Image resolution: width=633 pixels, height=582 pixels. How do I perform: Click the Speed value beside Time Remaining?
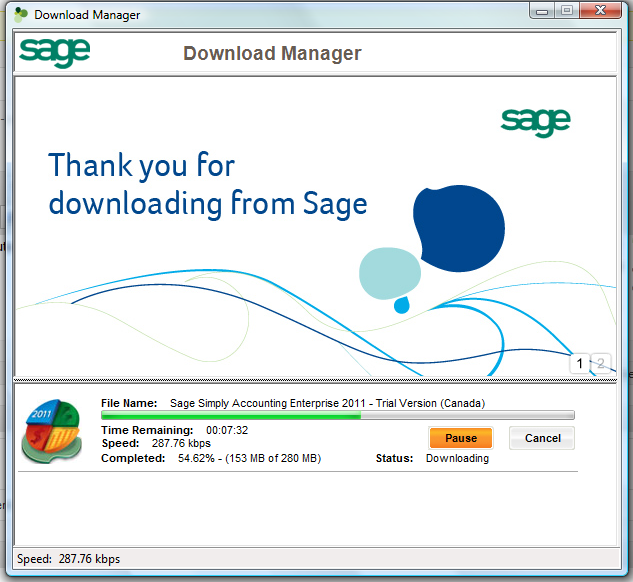click(181, 443)
